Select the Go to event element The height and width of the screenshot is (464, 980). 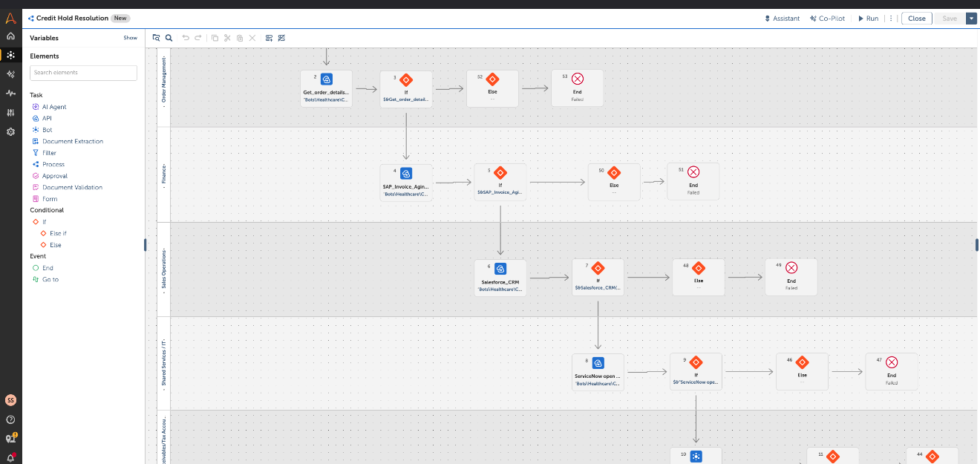pyautogui.click(x=45, y=279)
